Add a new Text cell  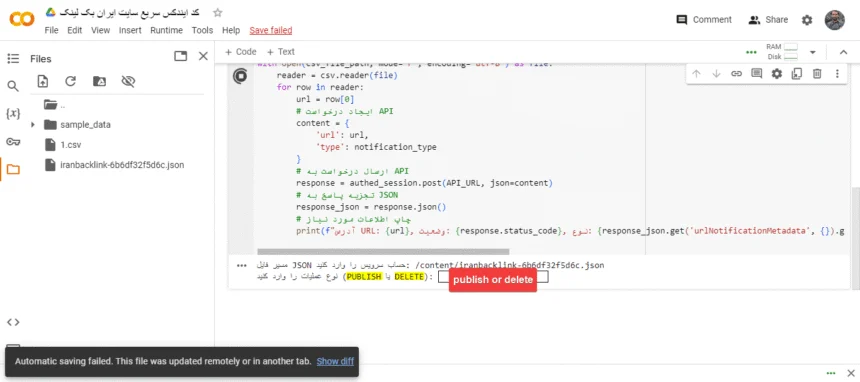coord(281,52)
